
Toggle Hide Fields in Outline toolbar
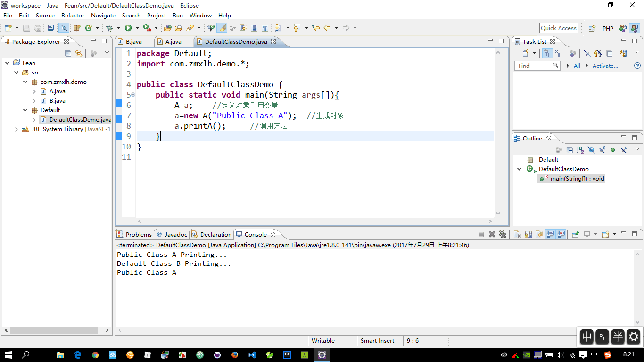[591, 150]
